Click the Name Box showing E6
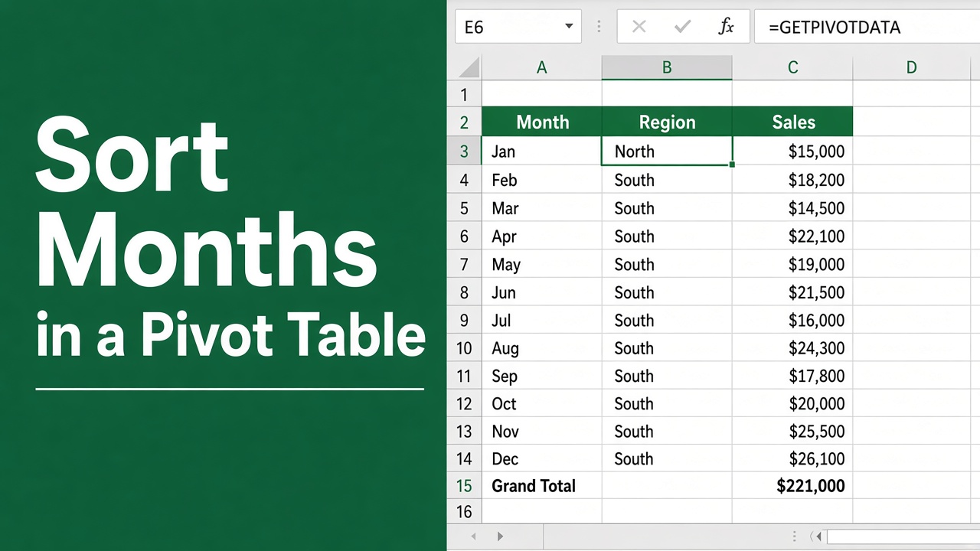The height and width of the screenshot is (551, 980). coord(518,27)
